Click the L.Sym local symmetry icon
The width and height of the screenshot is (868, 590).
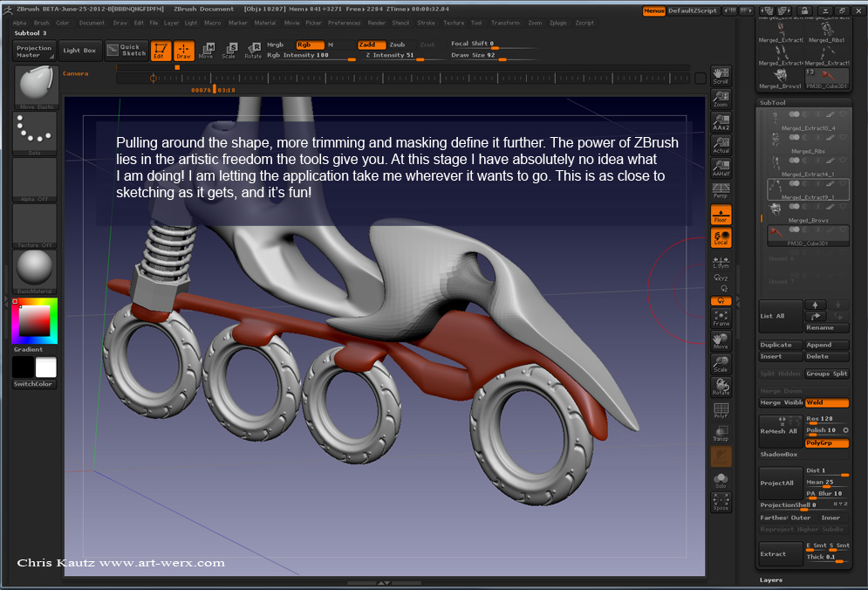click(x=721, y=263)
